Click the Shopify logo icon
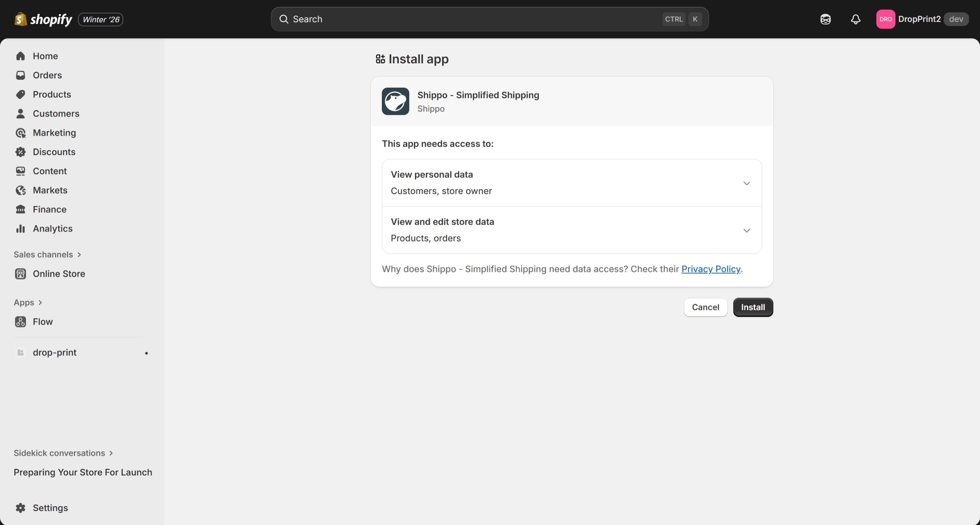The height and width of the screenshot is (525, 980). click(x=21, y=19)
